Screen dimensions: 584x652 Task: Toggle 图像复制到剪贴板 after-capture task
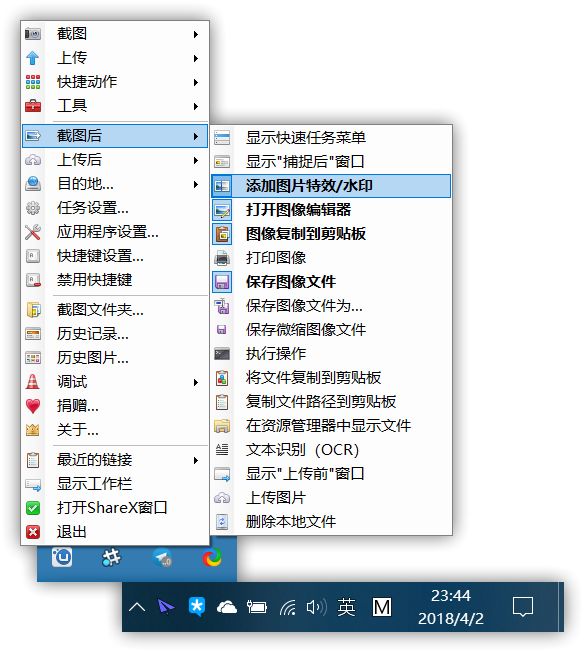click(x=331, y=234)
